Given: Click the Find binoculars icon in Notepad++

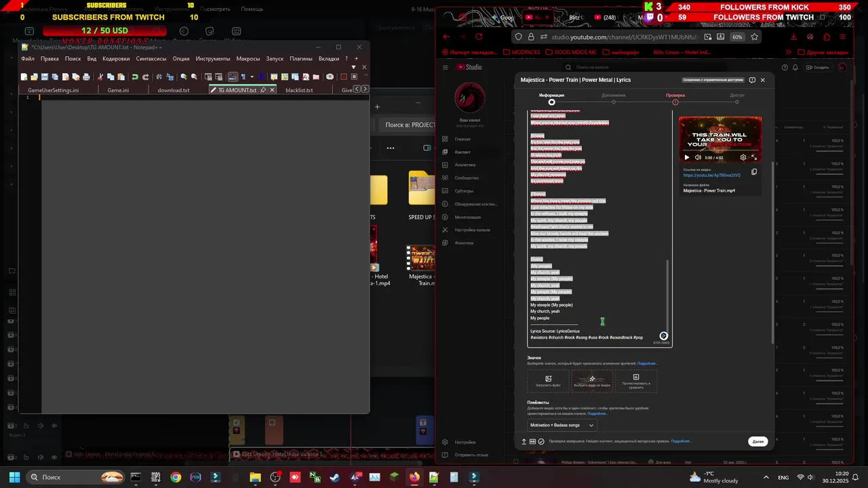Looking at the screenshot, I should [x=159, y=77].
